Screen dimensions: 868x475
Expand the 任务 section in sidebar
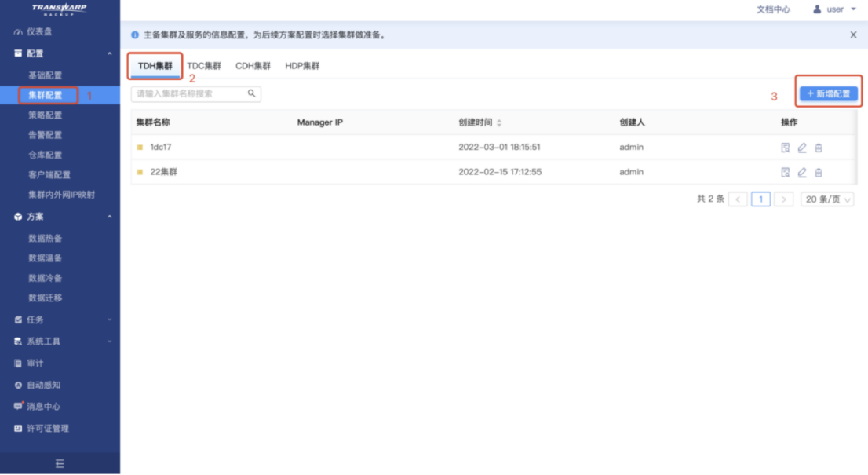pos(60,320)
